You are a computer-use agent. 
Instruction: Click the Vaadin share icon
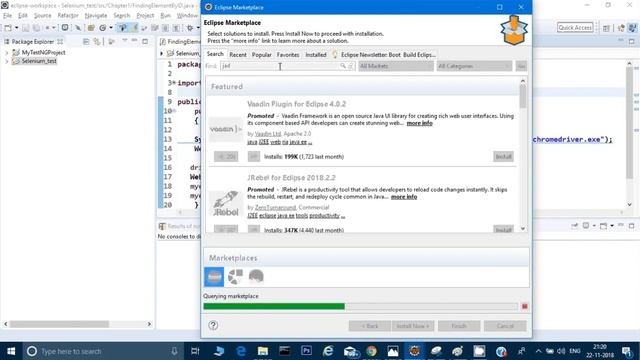253,157
